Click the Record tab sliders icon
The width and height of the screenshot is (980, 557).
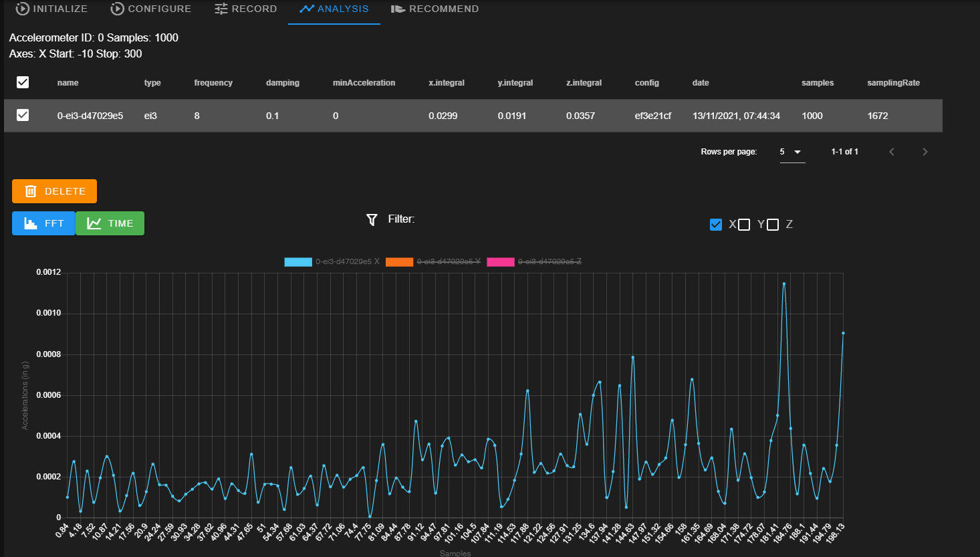click(x=221, y=9)
